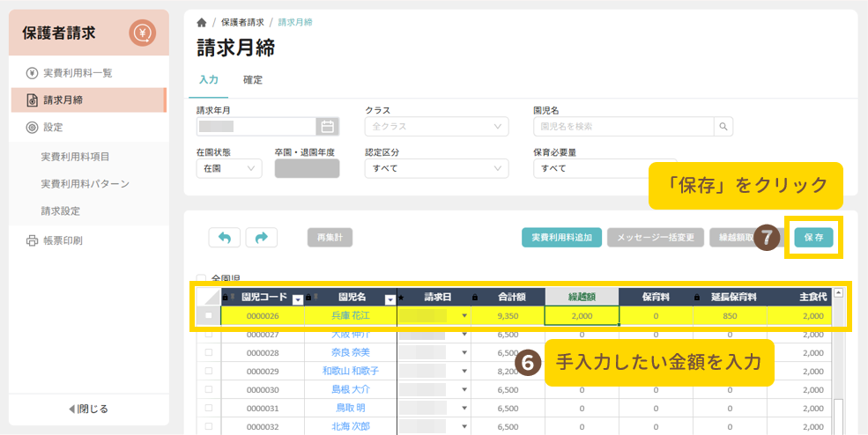Open the calendar picker for 請求年月
Screen dimensions: 868x435
pyautogui.click(x=327, y=127)
